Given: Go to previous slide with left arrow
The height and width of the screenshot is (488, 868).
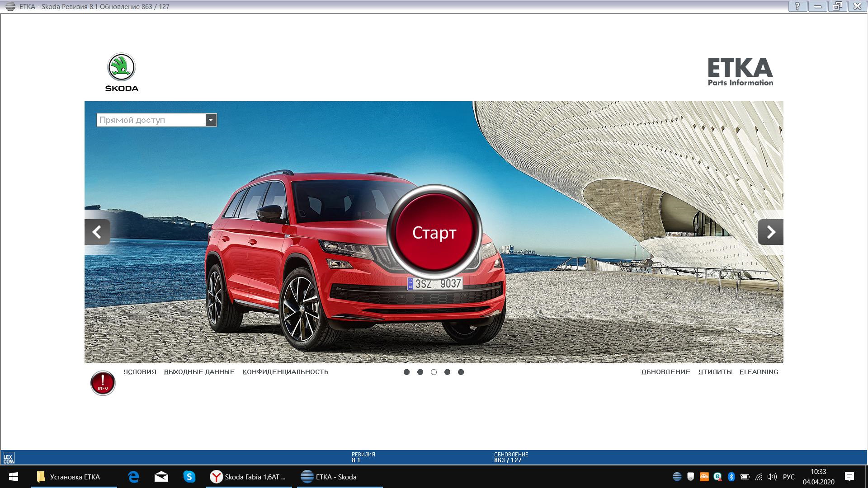Looking at the screenshot, I should (x=97, y=232).
